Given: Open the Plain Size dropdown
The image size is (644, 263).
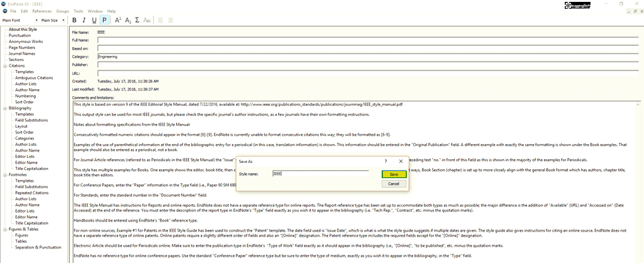Looking at the screenshot, I should point(64,20).
